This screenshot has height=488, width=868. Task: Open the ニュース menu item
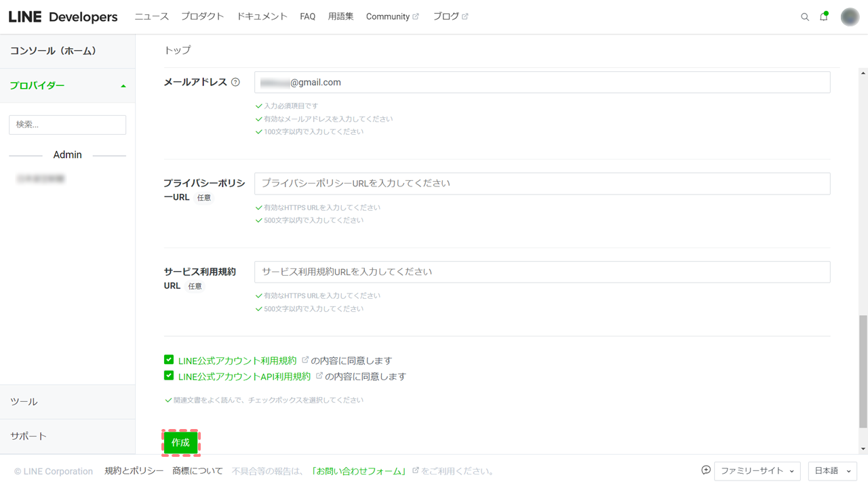point(151,16)
